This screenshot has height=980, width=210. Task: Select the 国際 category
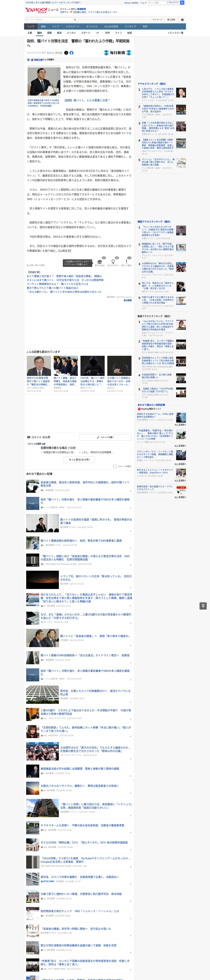coord(49,33)
